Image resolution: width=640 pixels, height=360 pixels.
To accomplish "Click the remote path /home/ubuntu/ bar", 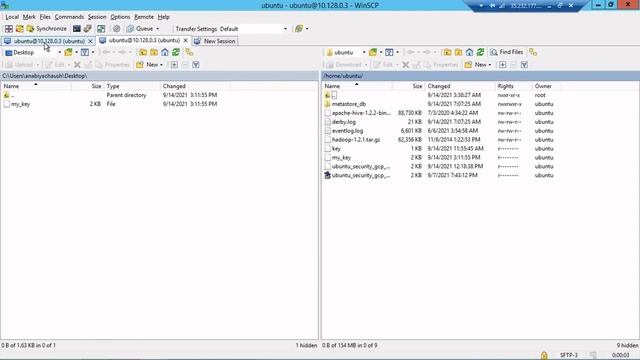I will [x=480, y=76].
